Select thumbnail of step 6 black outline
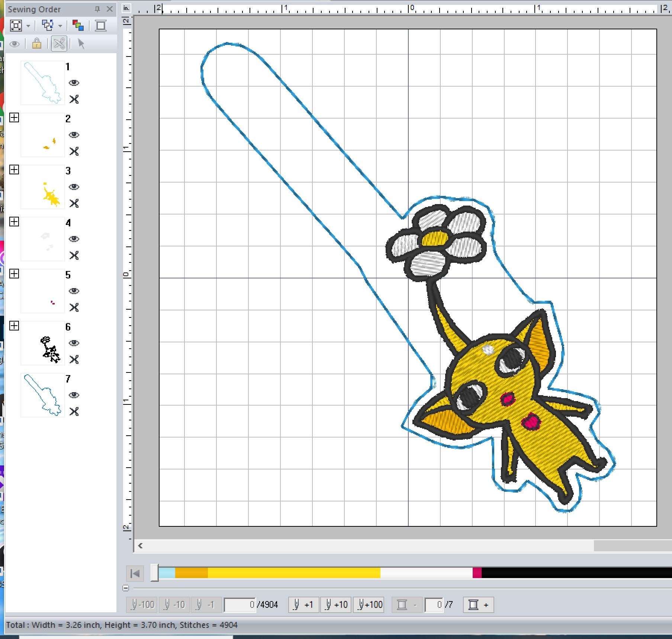This screenshot has height=639, width=672. (42, 343)
